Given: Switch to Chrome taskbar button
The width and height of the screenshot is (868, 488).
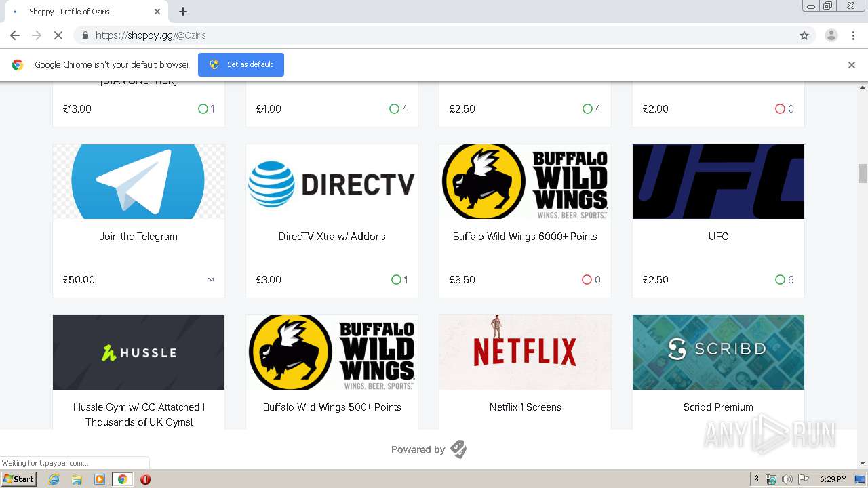Looking at the screenshot, I should coord(123,479).
